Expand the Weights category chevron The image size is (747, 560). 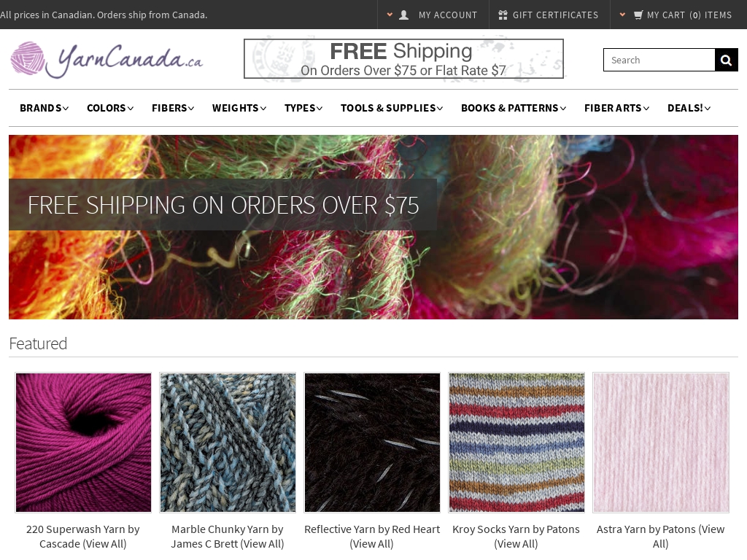(x=263, y=109)
